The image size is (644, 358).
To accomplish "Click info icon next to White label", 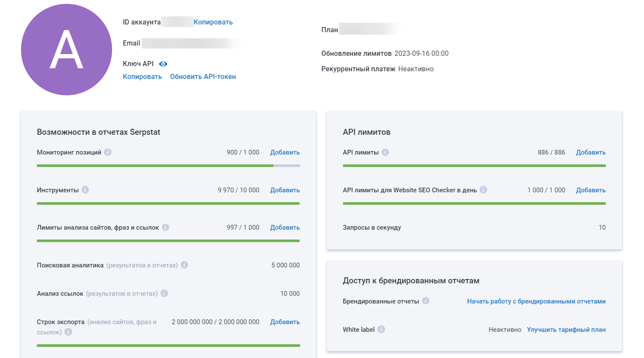I will 381,329.
